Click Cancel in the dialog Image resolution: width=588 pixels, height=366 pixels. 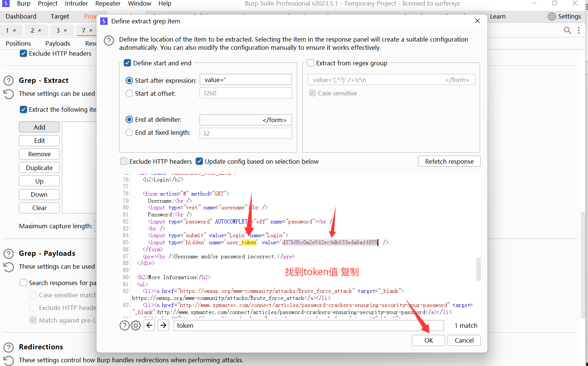[x=464, y=340]
